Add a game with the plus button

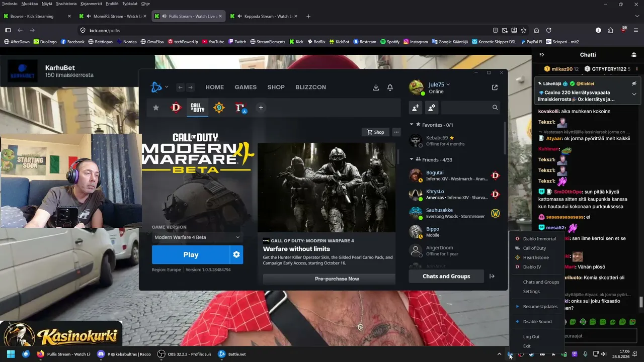pyautogui.click(x=261, y=108)
